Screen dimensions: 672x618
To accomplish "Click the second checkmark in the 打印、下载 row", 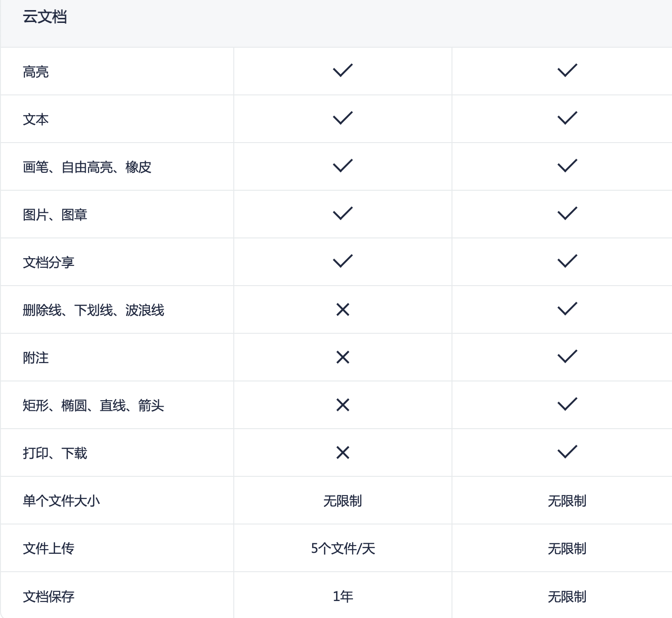I will pos(567,452).
